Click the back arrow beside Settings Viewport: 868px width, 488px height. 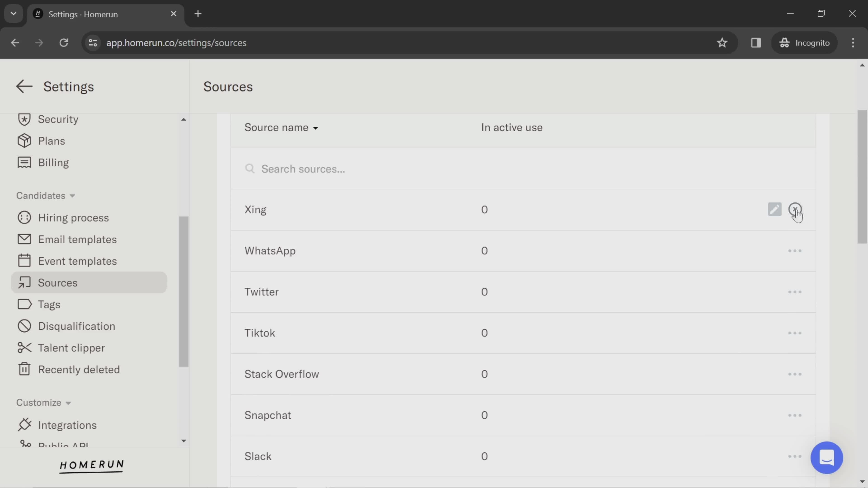(24, 87)
